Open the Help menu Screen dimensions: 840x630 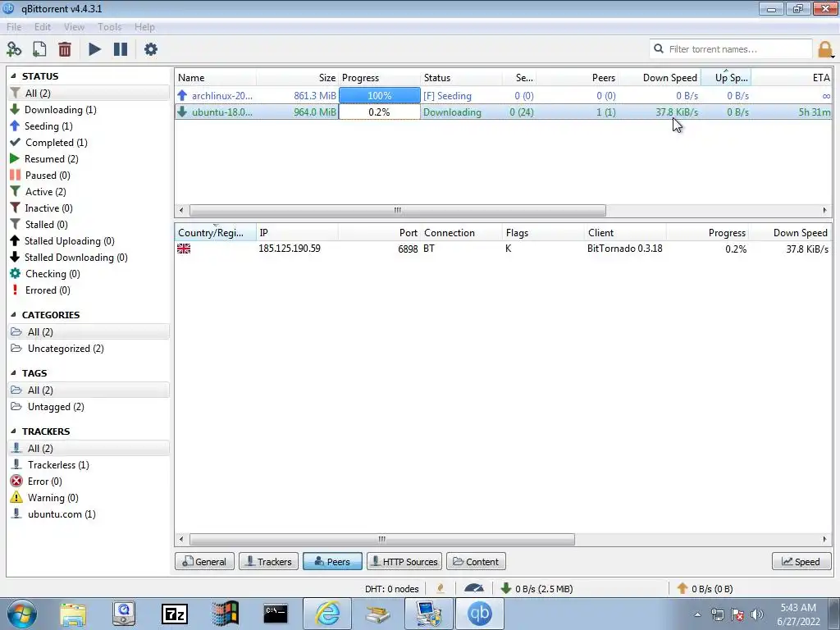pyautogui.click(x=144, y=27)
